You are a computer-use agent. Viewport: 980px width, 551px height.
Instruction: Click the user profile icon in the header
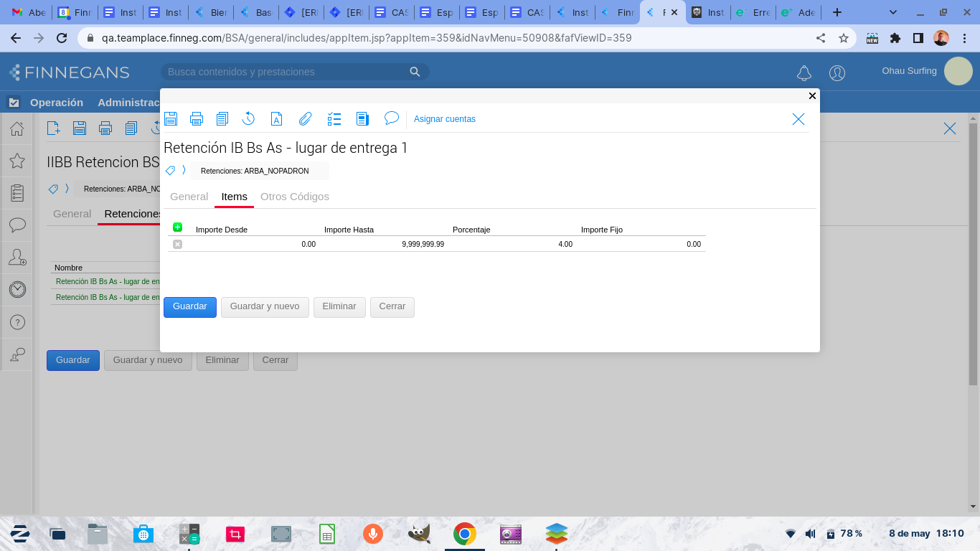click(x=837, y=73)
